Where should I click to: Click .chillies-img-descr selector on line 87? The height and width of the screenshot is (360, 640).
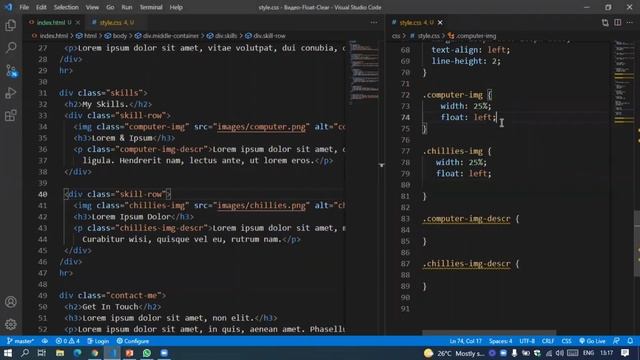pos(467,264)
